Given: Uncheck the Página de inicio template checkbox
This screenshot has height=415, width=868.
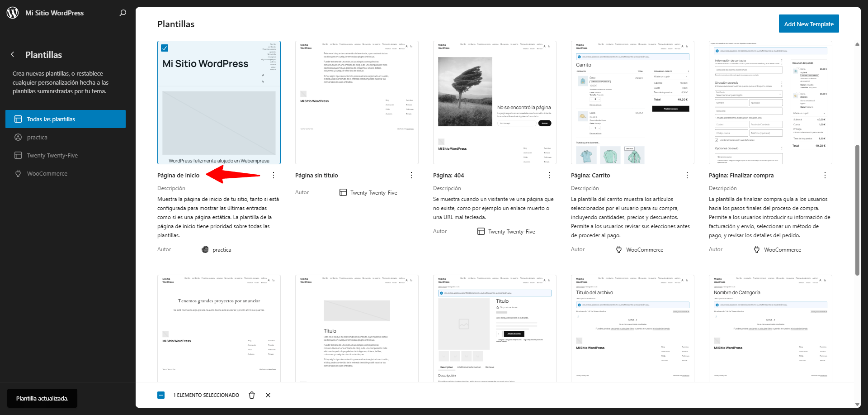Looking at the screenshot, I should [x=165, y=48].
